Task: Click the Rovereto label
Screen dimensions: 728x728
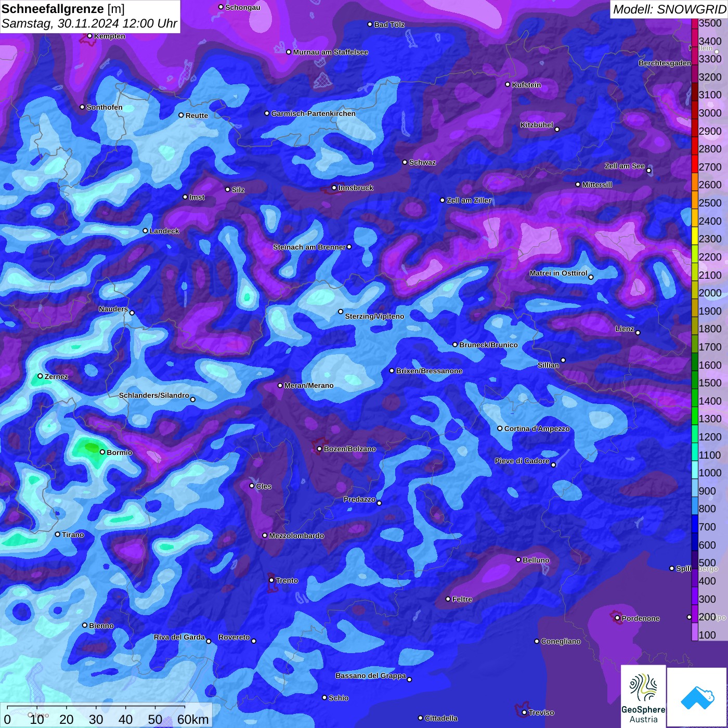Action: point(234,637)
